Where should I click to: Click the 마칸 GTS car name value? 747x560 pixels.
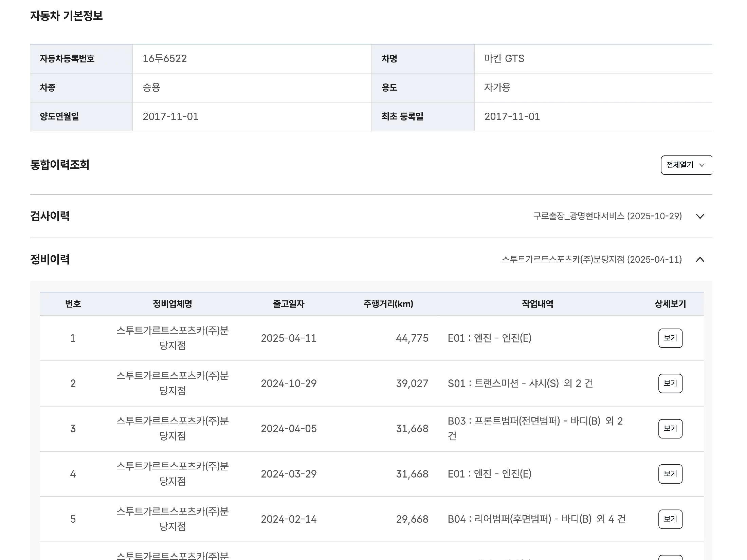pyautogui.click(x=504, y=59)
